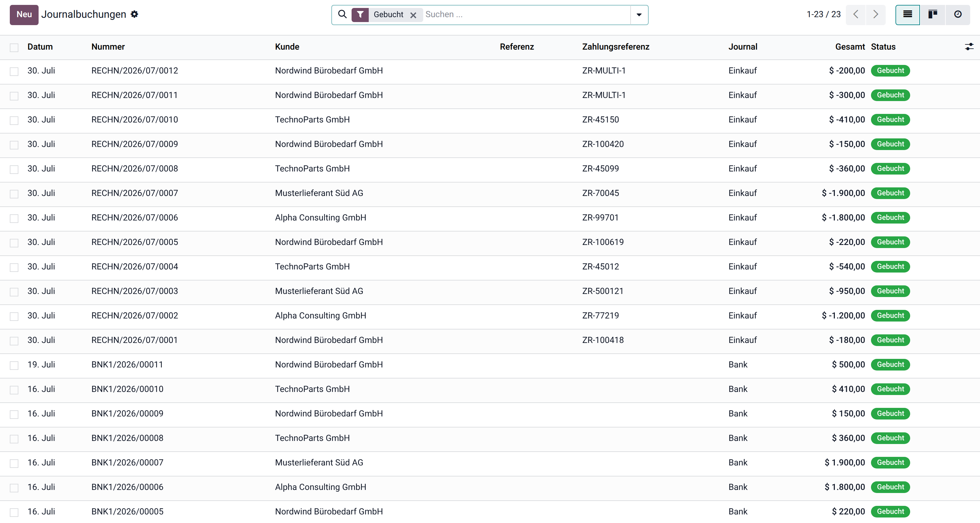Click the Journalbuchungen page title

pyautogui.click(x=84, y=14)
